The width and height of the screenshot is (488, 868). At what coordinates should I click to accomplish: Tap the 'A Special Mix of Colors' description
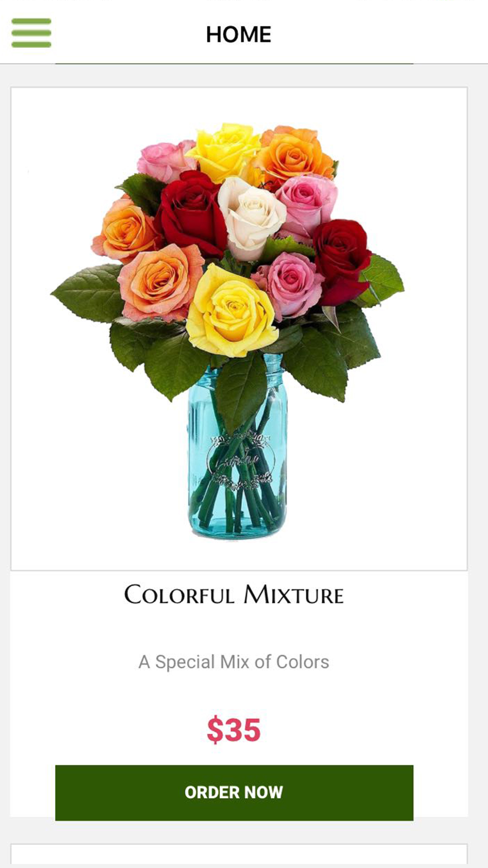click(234, 662)
